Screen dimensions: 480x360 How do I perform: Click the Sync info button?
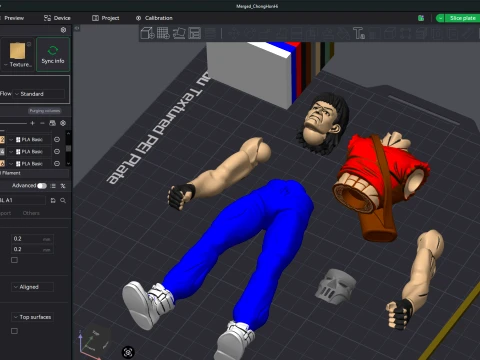click(x=53, y=54)
